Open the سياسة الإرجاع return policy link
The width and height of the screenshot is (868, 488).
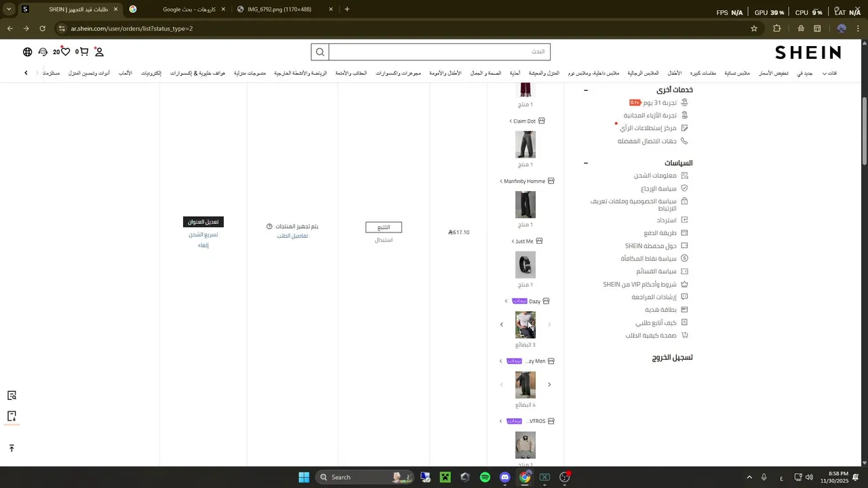[659, 189]
